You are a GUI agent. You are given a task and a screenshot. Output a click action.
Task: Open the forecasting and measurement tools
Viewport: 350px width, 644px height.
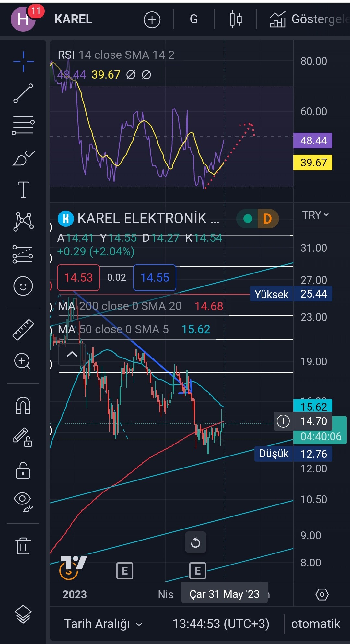tap(23, 254)
